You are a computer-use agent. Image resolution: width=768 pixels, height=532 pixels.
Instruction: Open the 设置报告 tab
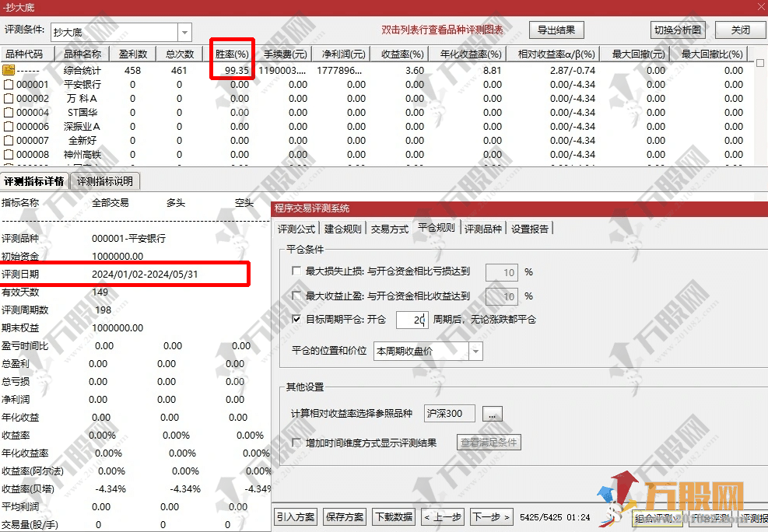[530, 229]
